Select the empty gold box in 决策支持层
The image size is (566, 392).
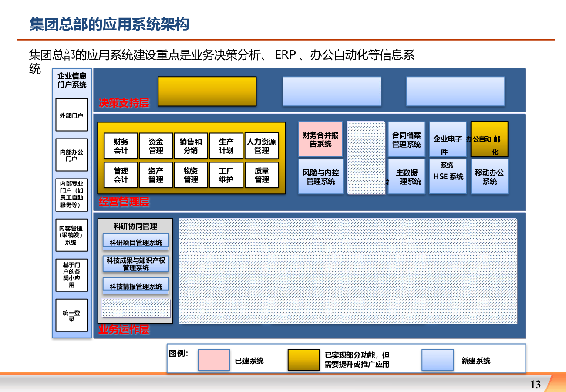207,91
